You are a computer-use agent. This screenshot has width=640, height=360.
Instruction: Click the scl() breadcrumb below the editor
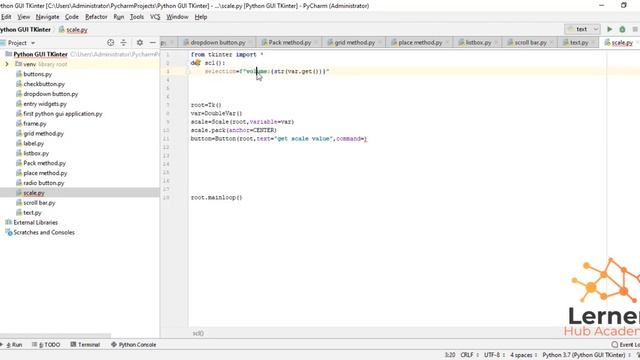[198, 333]
